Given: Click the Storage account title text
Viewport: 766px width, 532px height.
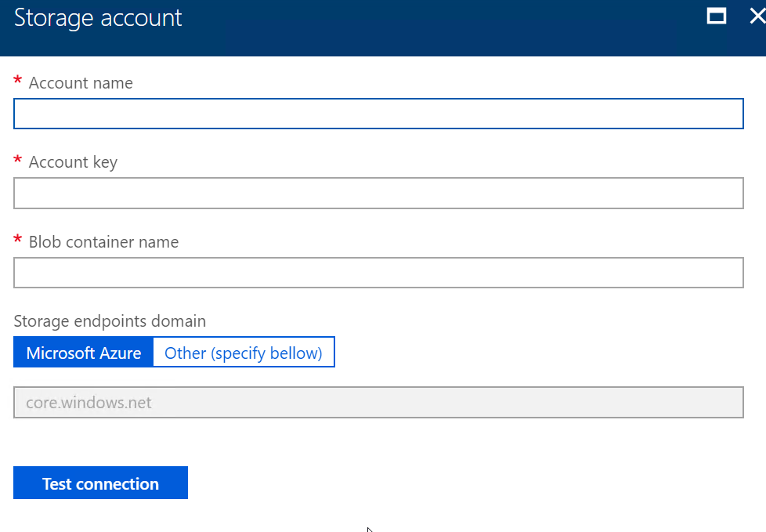Looking at the screenshot, I should [x=98, y=18].
